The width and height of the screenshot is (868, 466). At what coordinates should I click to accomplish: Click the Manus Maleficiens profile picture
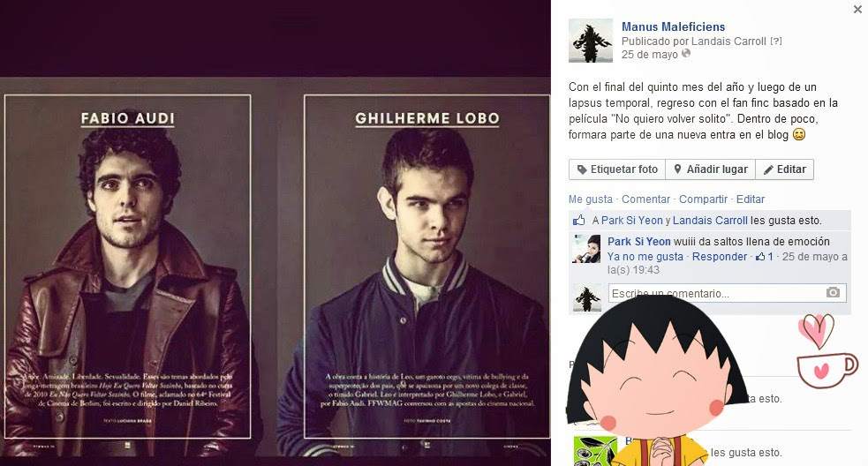[x=591, y=41]
